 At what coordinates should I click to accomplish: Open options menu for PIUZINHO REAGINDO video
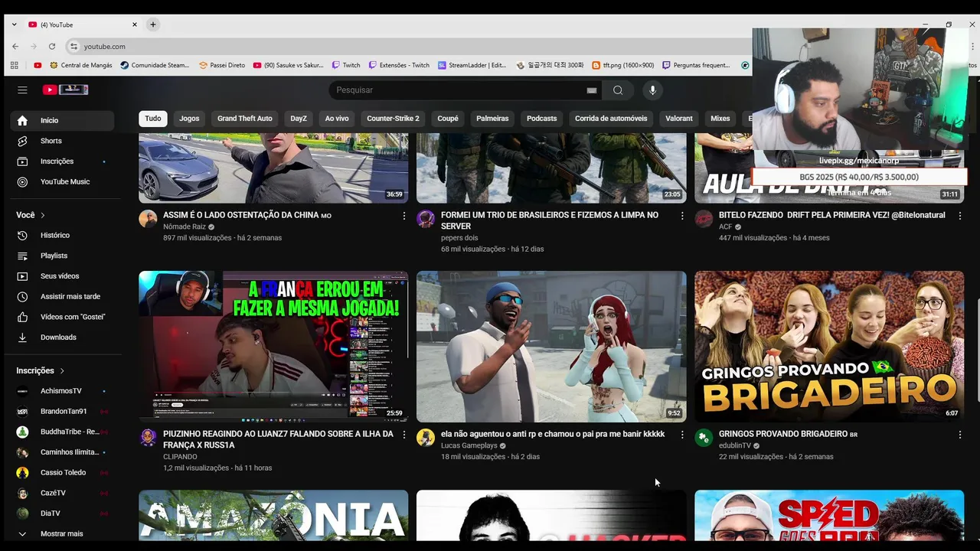[x=404, y=435]
